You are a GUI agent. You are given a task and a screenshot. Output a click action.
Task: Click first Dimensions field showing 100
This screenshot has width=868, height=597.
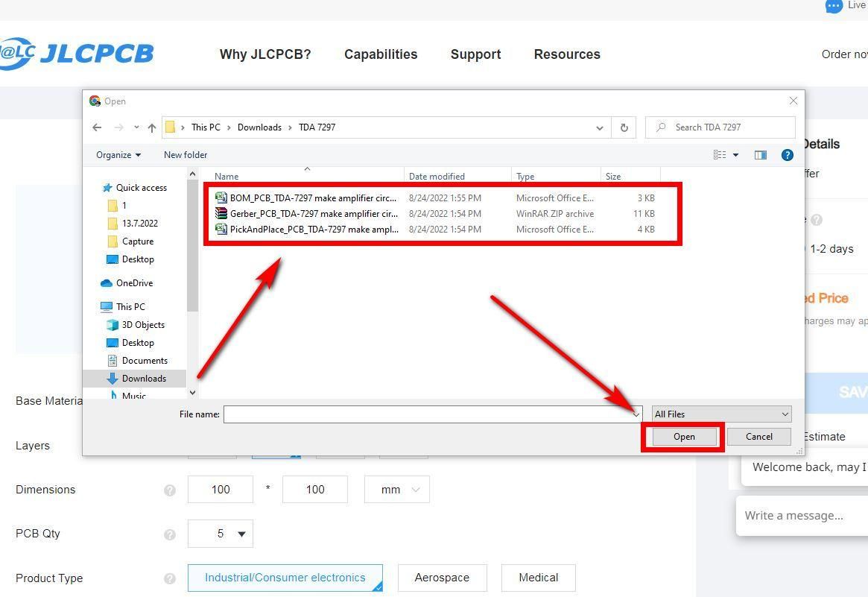(221, 490)
